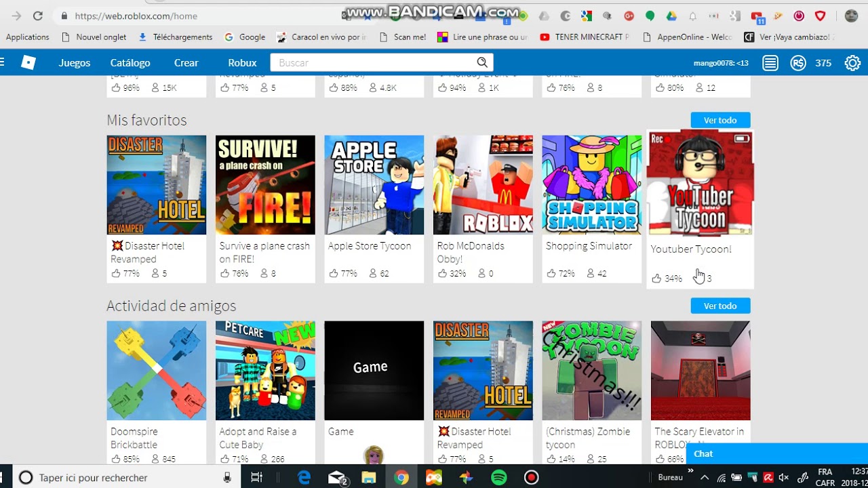Click Ver todo for Mis favoritos
This screenshot has width=868, height=488.
pos(720,120)
